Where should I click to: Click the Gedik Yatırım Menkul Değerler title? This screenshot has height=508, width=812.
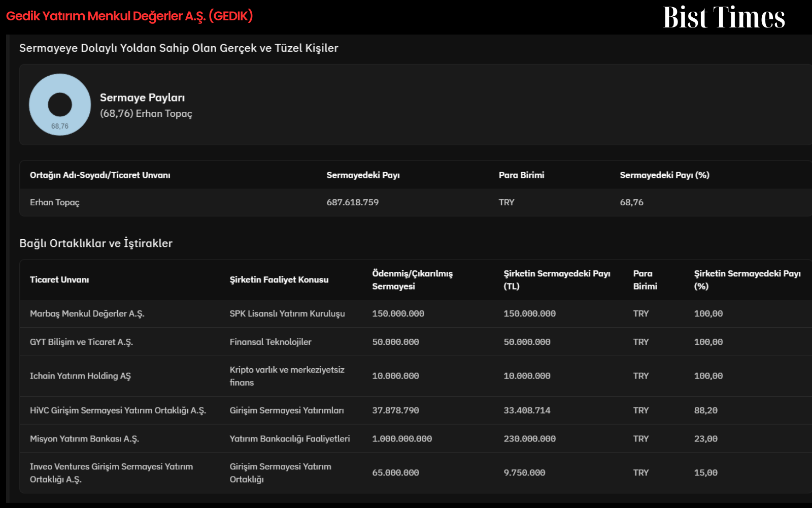(129, 16)
